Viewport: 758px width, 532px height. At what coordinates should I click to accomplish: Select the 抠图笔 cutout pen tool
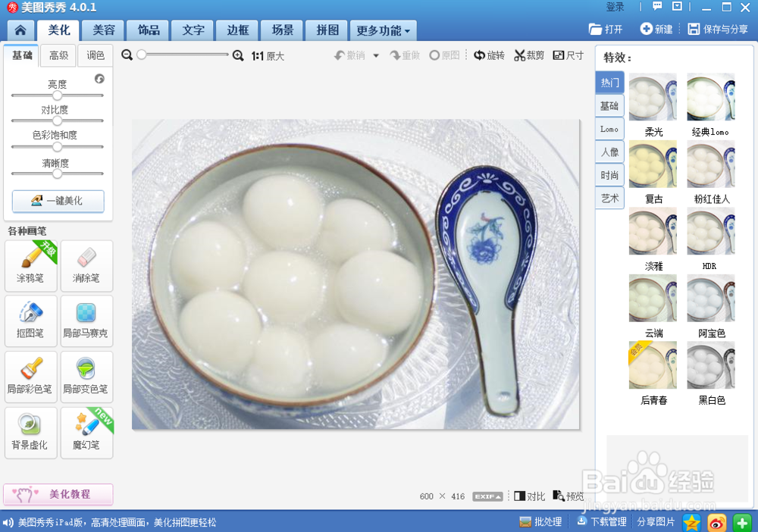click(31, 321)
